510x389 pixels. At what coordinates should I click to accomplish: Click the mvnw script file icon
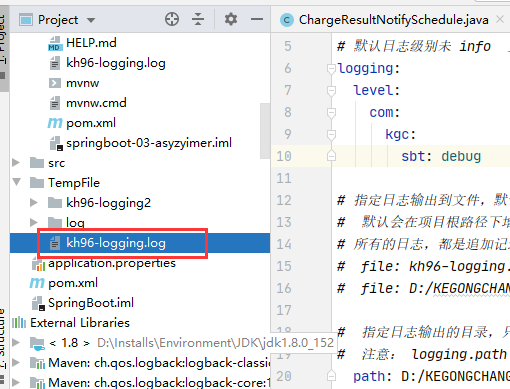coord(55,83)
